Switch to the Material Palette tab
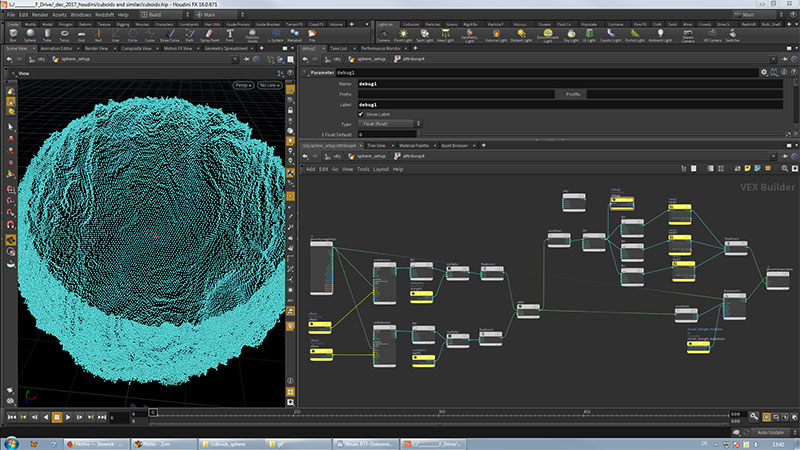Screen dimensions: 800x450 pyautogui.click(x=414, y=145)
